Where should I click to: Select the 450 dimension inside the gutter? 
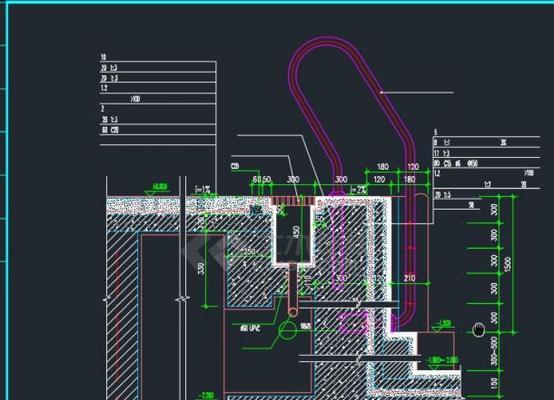(x=296, y=232)
